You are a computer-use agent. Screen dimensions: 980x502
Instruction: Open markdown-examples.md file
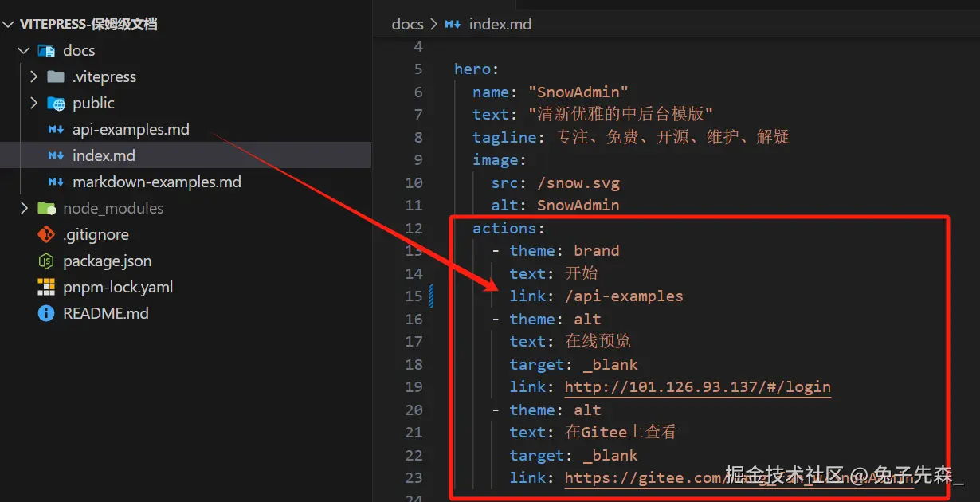[157, 182]
